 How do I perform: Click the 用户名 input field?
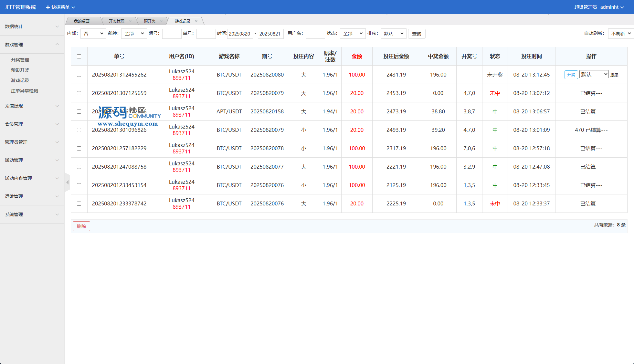point(315,34)
